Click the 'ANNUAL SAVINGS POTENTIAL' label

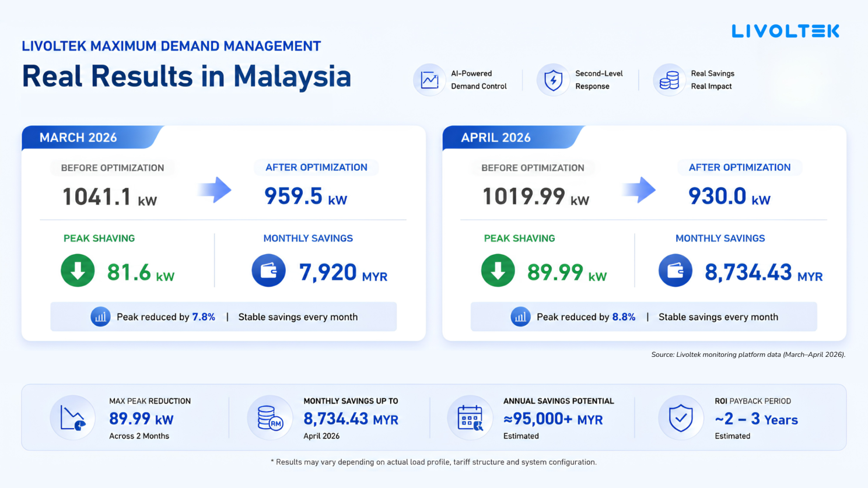pyautogui.click(x=559, y=401)
